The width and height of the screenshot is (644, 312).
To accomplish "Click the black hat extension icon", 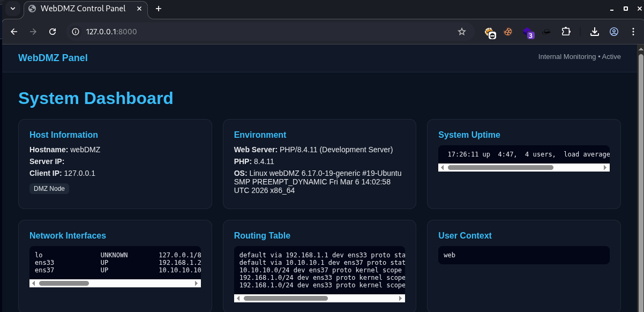I will point(546,32).
